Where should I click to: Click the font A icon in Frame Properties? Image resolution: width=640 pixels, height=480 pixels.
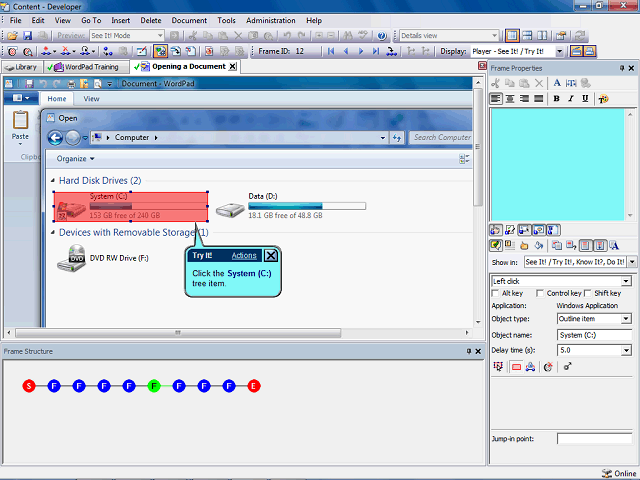pyautogui.click(x=557, y=83)
